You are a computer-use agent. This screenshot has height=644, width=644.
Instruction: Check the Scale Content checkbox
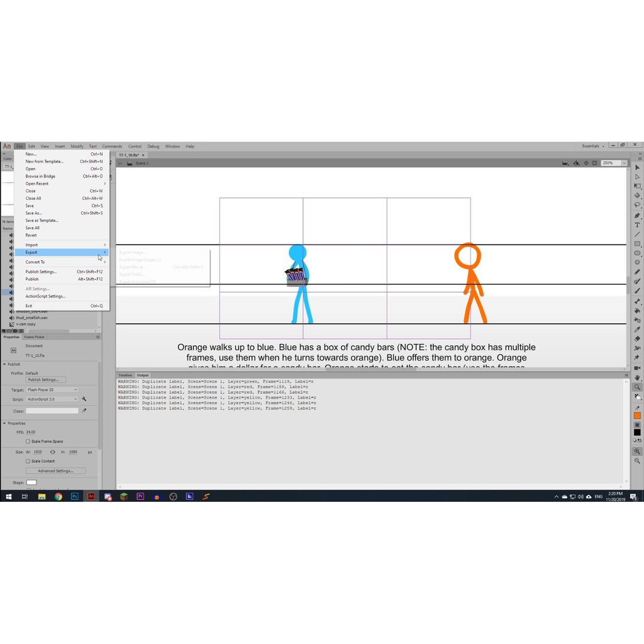pyautogui.click(x=28, y=461)
